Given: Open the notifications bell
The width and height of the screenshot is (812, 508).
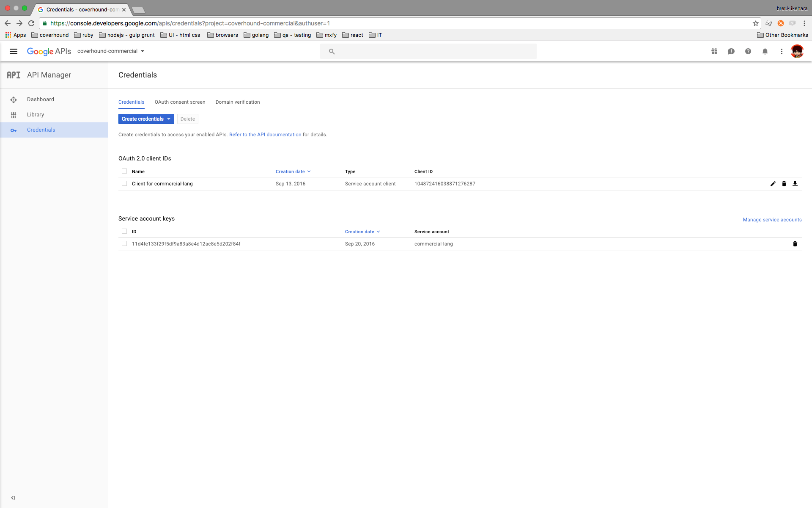Looking at the screenshot, I should click(x=765, y=51).
